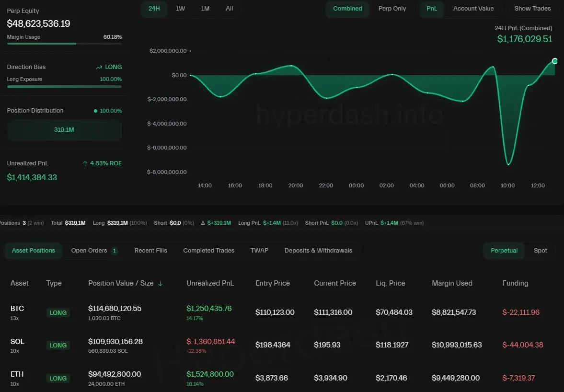The image size is (564, 392).
Task: Click the LONG trend arrow icon
Action: coord(99,68)
